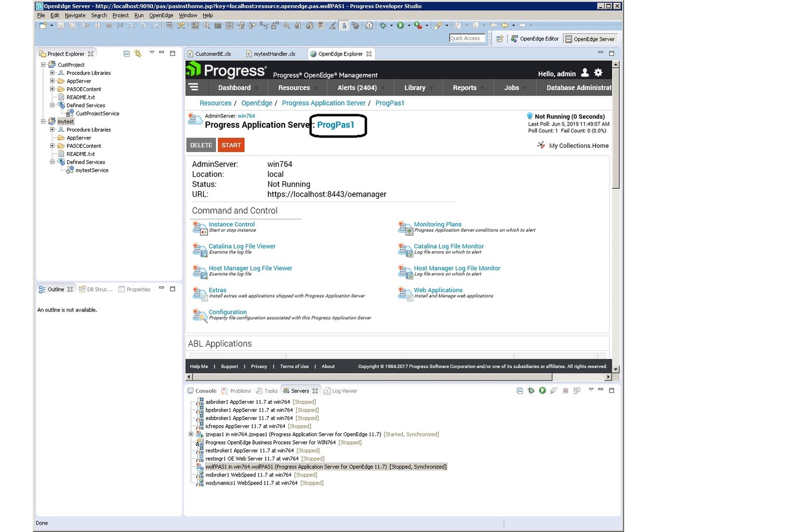Collapse the CustProject tree node
The width and height of the screenshot is (798, 532).
tap(43, 65)
